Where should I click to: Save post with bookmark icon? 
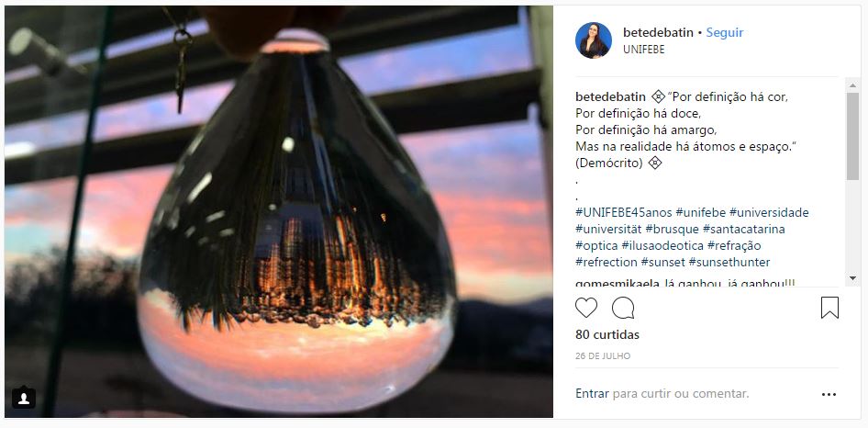tap(829, 308)
